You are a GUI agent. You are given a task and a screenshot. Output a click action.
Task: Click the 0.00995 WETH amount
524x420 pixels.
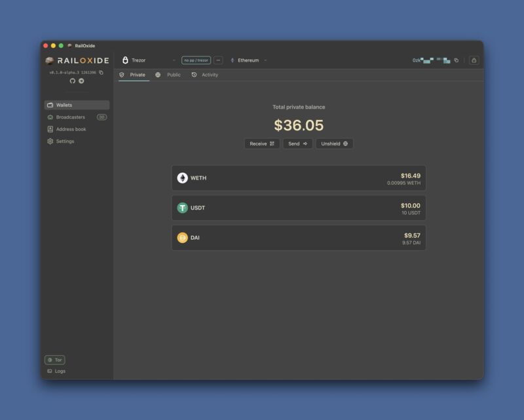(x=403, y=183)
